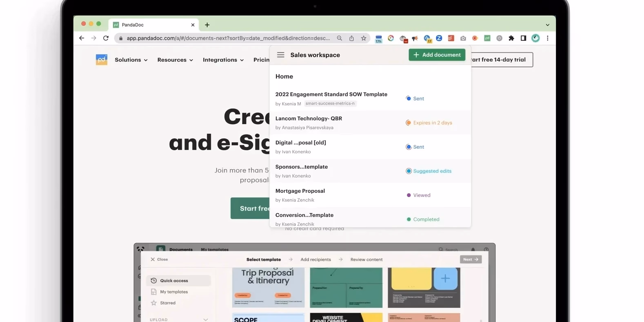This screenshot has width=644, height=322.
Task: Open Chrome's three-dot menu
Action: [548, 38]
